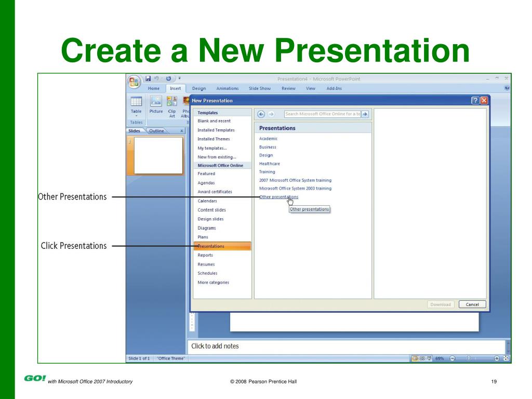Click the Undo icon in quick access toolbar

[x=157, y=78]
